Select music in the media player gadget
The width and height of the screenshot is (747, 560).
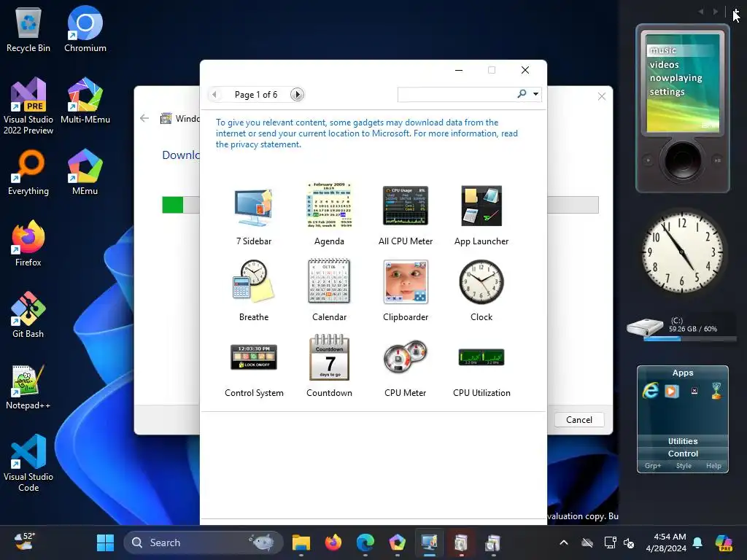click(663, 50)
